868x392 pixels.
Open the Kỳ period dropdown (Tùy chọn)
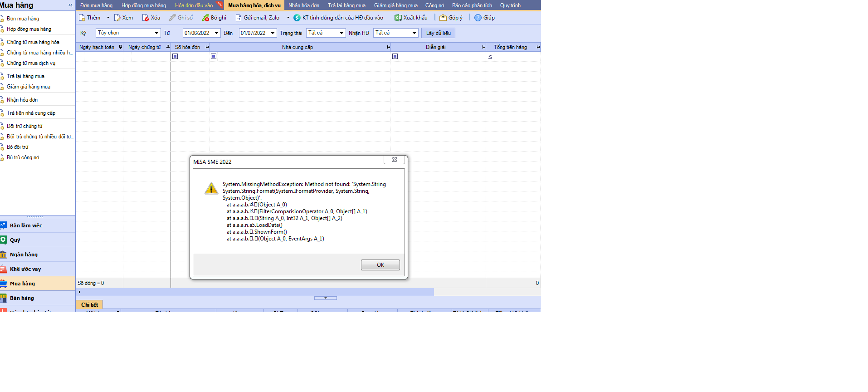[x=156, y=33]
